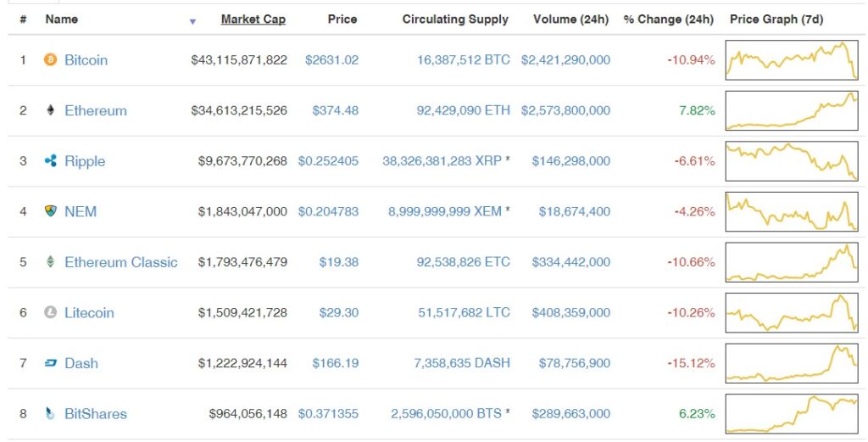Click the Ethereum Classic logo icon
The image size is (868, 442).
50,262
